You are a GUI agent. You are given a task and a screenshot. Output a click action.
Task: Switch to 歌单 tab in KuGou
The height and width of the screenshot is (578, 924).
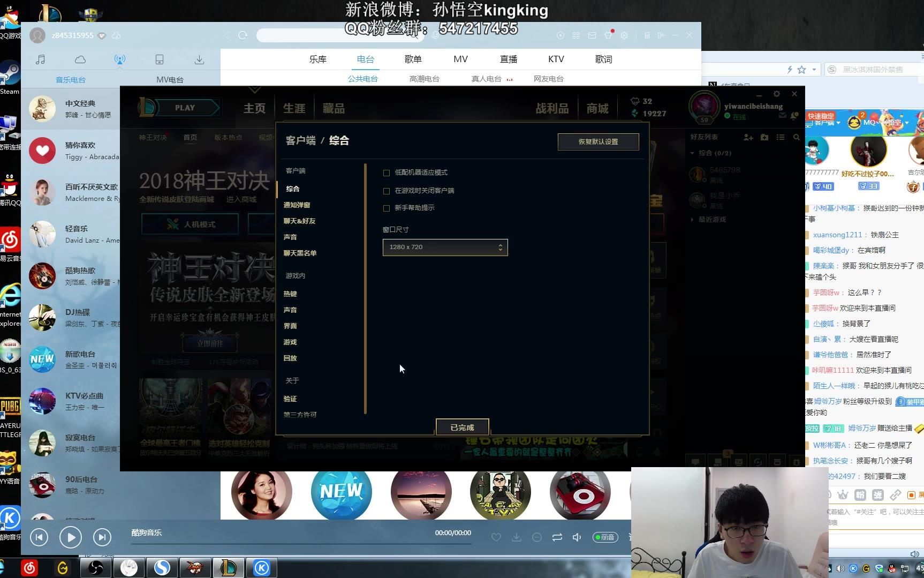(413, 59)
